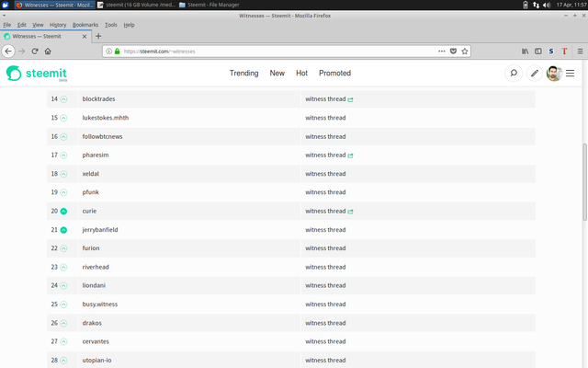This screenshot has width=588, height=368.
Task: Upvote witness liondani
Action: [63, 286]
